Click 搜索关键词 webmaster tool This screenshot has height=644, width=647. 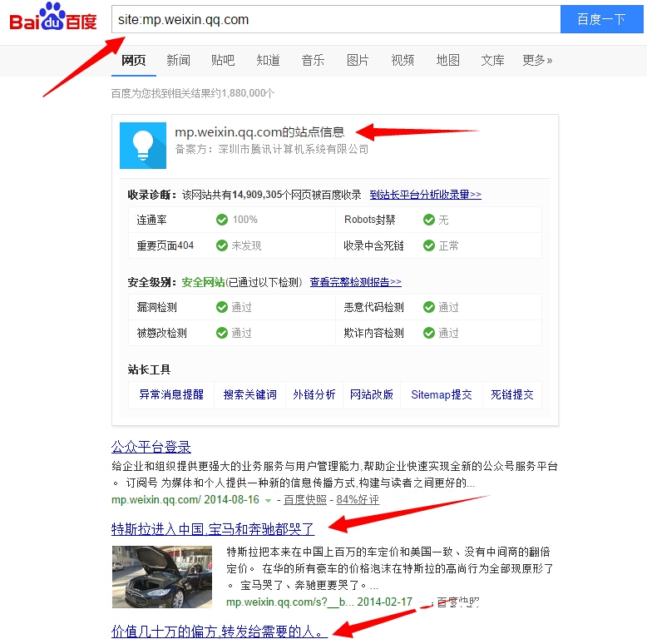tap(250, 394)
